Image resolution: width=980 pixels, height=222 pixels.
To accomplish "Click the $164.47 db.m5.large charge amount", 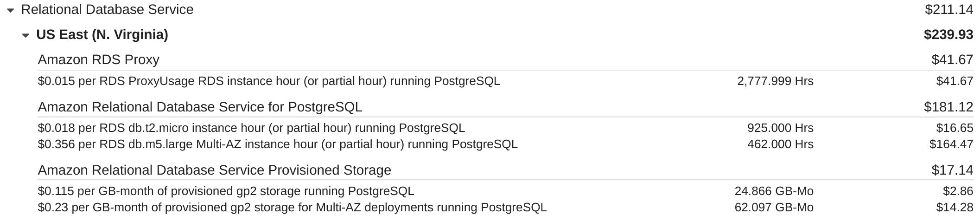I will 951,144.
